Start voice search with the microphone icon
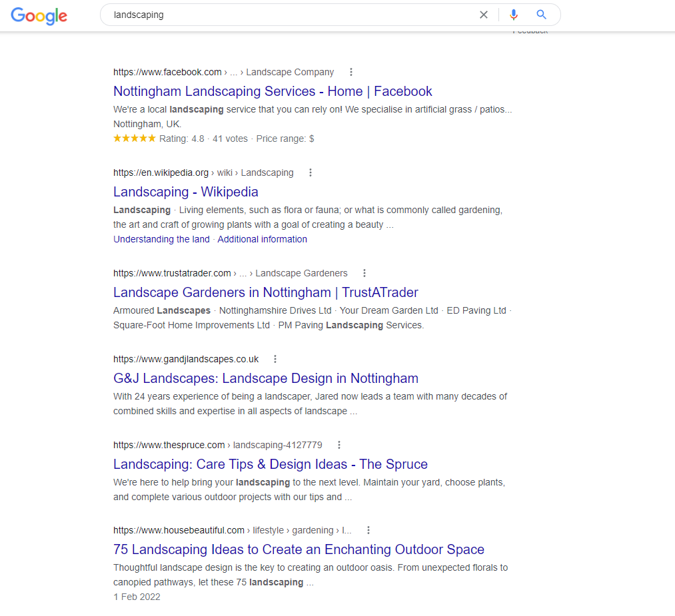675x616 pixels. [x=513, y=15]
